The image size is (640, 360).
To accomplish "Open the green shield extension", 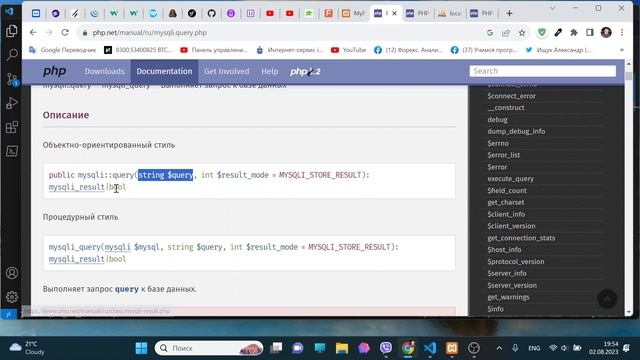I will pos(542,33).
